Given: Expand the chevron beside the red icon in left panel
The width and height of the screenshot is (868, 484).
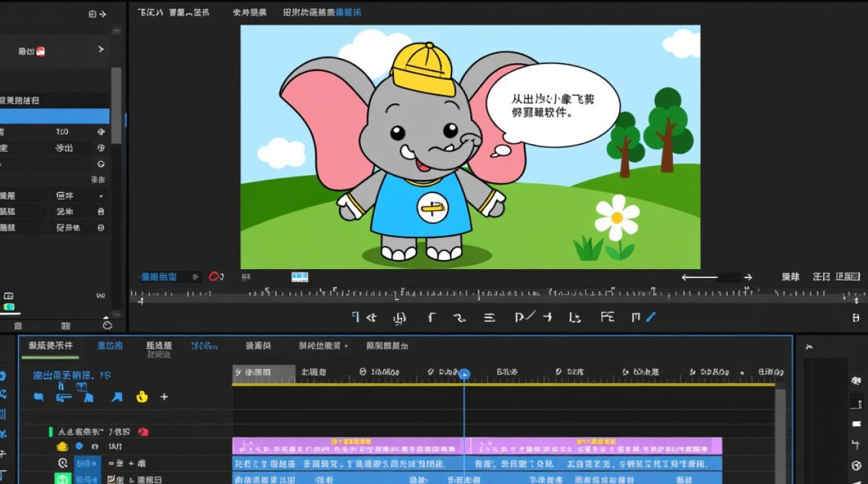Looking at the screenshot, I should (101, 49).
